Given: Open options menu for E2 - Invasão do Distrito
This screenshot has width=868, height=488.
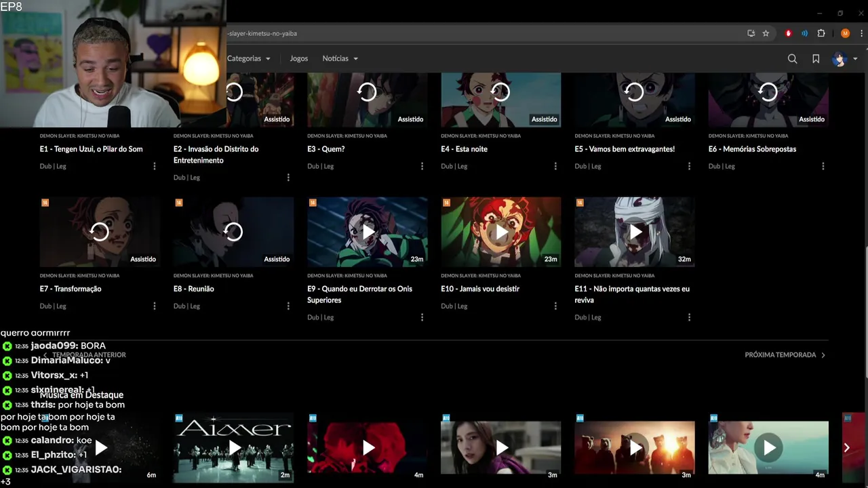Looking at the screenshot, I should point(288,178).
